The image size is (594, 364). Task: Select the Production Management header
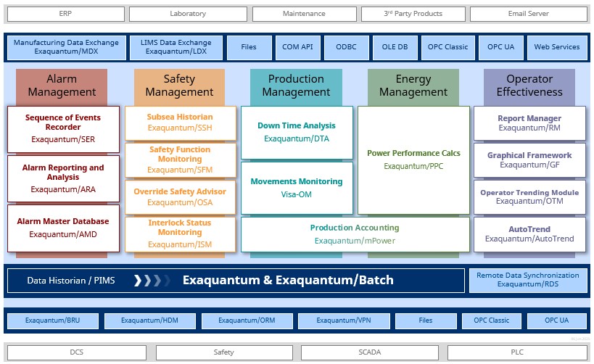tap(296, 86)
